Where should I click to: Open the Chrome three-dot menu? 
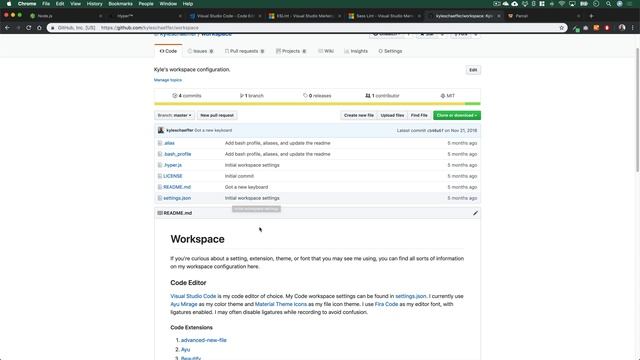tap(633, 28)
